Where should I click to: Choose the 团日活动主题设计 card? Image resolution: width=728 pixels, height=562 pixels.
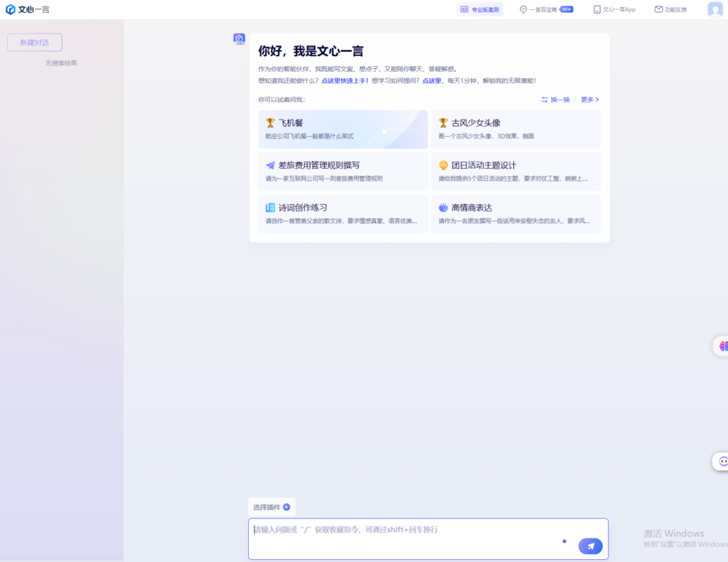[516, 171]
